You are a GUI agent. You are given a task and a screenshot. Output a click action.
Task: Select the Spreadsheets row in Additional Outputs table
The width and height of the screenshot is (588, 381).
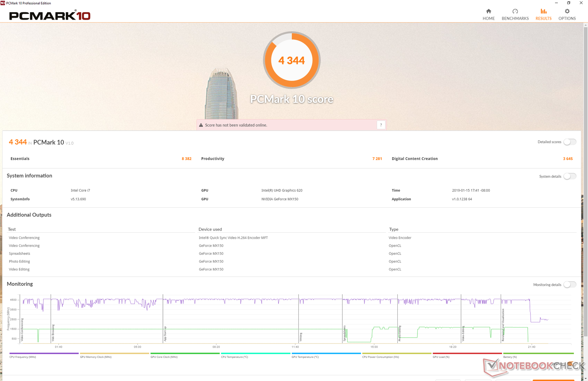pos(292,254)
